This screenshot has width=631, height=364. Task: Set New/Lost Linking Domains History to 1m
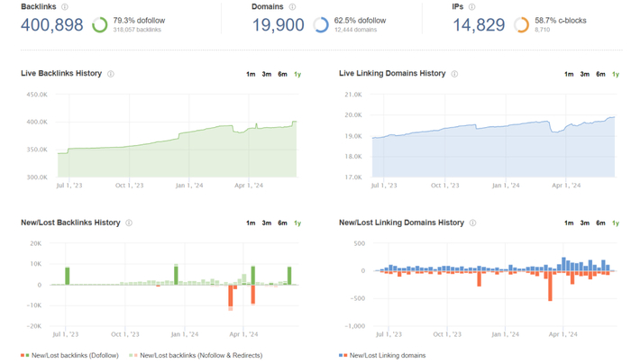[x=569, y=223]
